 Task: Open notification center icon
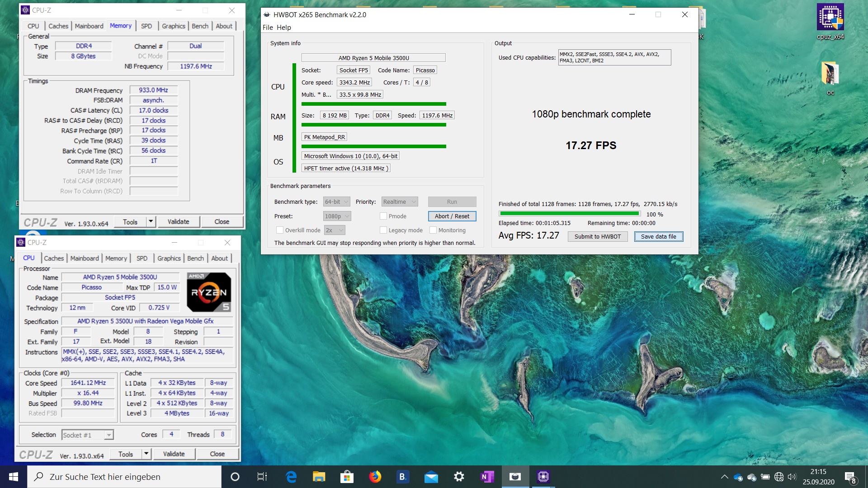[x=850, y=477]
